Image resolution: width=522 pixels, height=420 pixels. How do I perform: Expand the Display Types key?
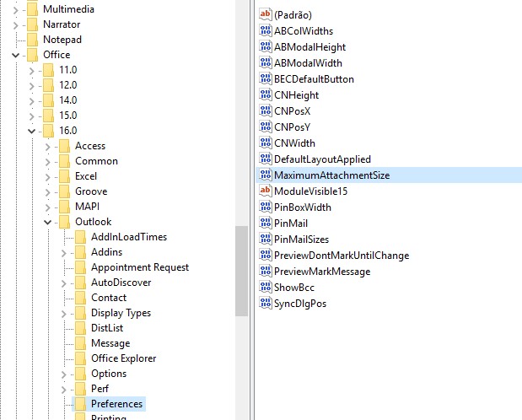point(63,313)
